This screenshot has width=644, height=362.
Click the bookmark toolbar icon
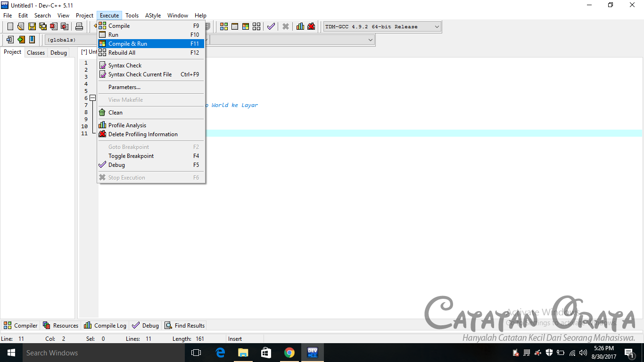coord(32,40)
